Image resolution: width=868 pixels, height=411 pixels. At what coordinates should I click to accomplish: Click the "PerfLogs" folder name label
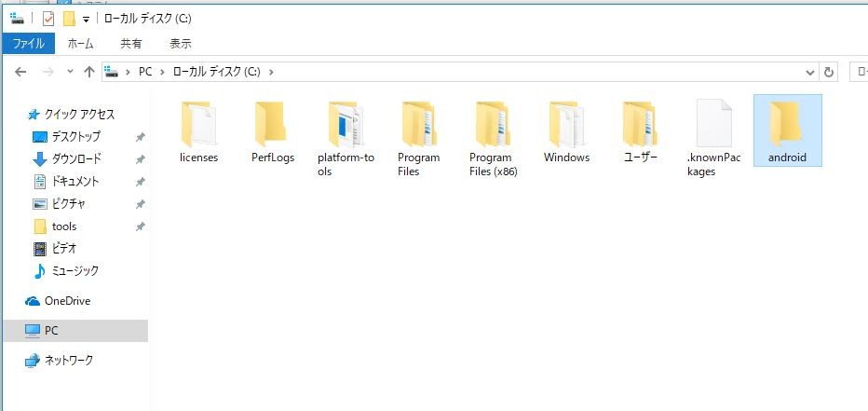273,158
